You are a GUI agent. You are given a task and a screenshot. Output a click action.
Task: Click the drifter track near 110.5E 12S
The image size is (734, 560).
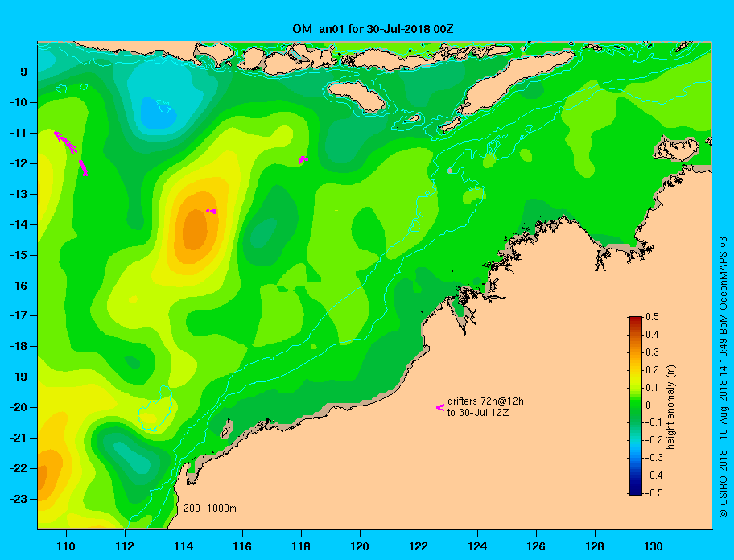point(83,167)
